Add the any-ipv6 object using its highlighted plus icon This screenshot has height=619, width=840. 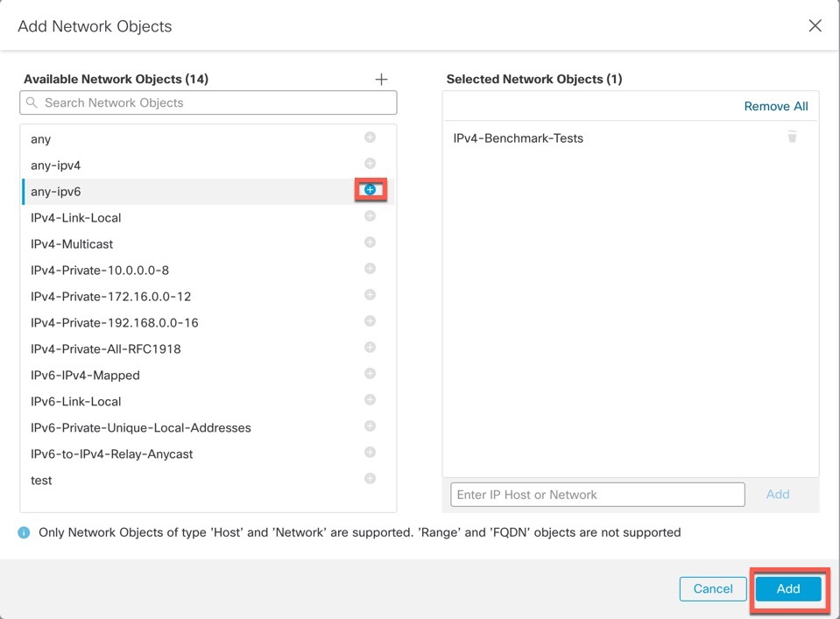tap(370, 190)
